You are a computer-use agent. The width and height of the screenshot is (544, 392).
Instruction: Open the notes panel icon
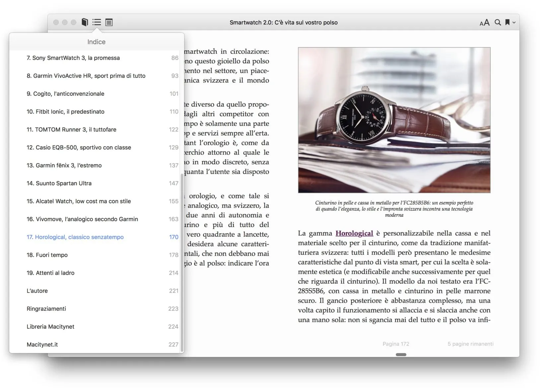[109, 22]
